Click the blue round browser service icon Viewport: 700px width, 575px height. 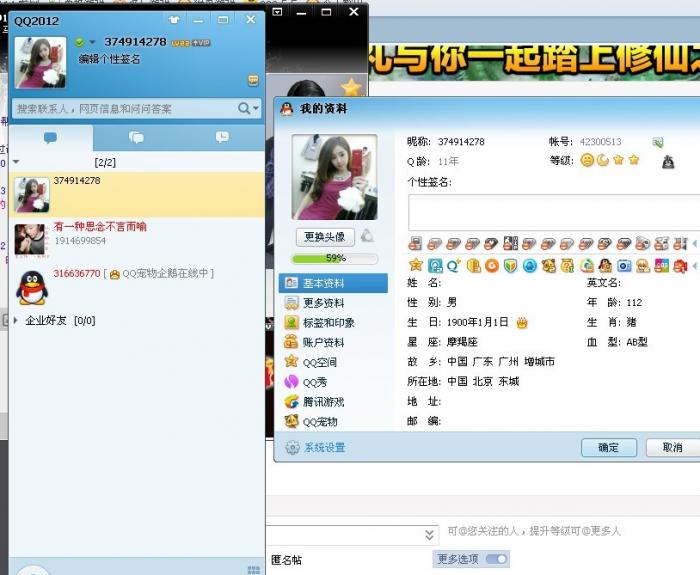tap(529, 266)
